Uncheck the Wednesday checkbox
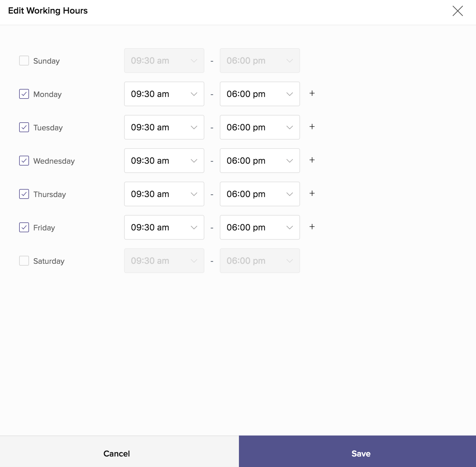 (24, 161)
